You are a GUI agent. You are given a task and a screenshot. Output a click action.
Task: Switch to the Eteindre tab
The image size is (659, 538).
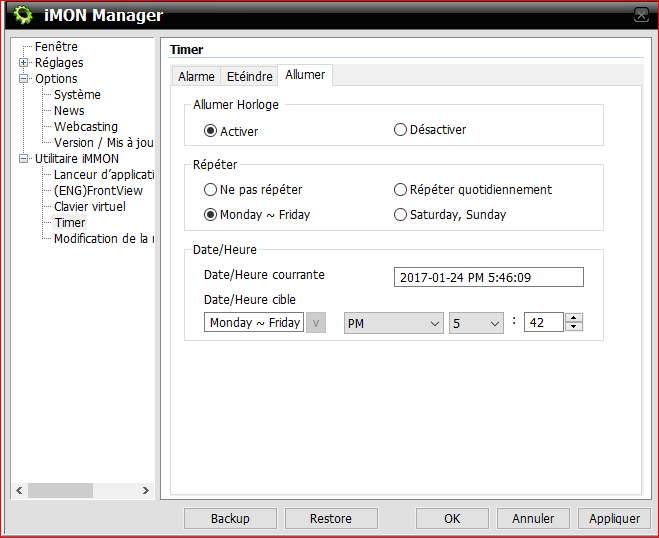(249, 76)
